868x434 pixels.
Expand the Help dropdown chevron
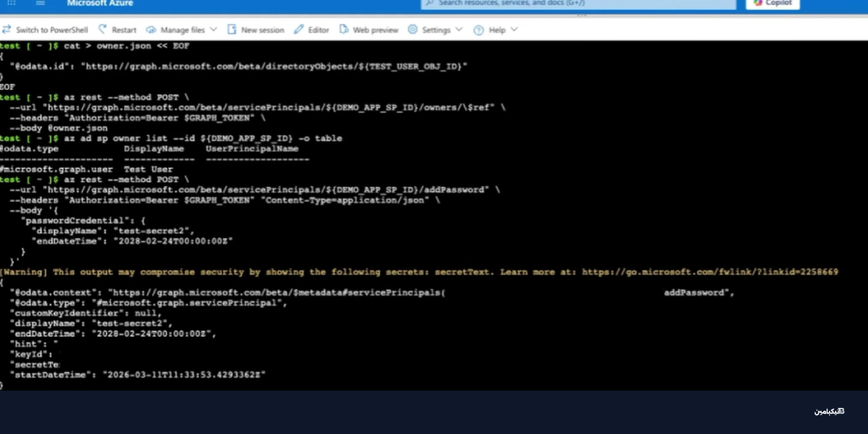point(514,30)
